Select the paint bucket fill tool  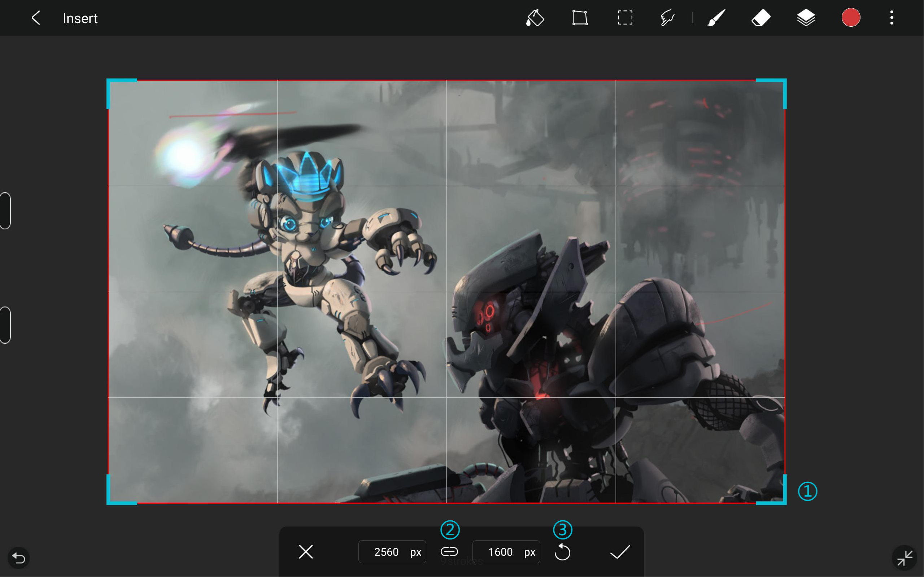pos(535,18)
